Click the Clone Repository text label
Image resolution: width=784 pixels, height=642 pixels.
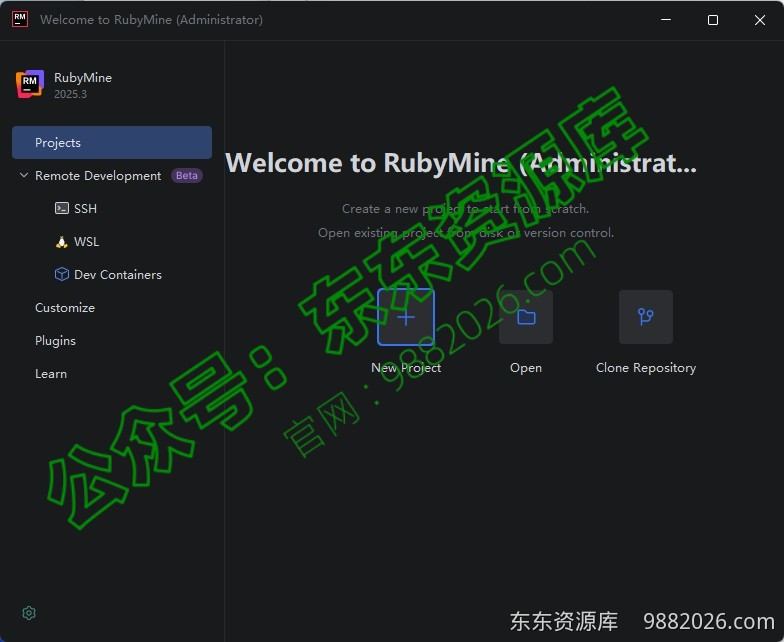646,368
